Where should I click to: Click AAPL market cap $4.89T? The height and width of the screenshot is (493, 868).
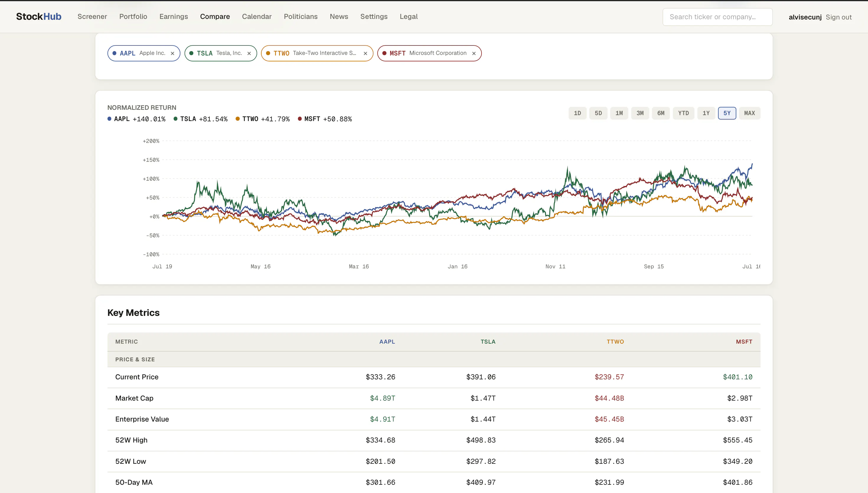(383, 398)
